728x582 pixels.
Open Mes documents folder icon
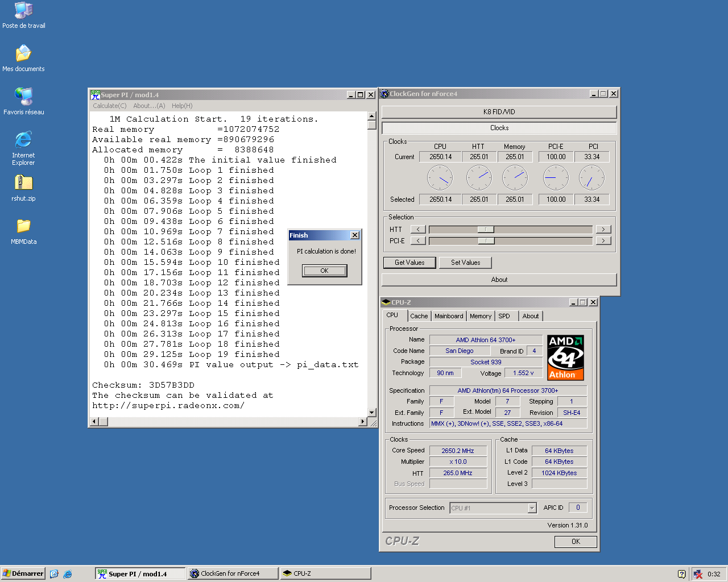(23, 54)
